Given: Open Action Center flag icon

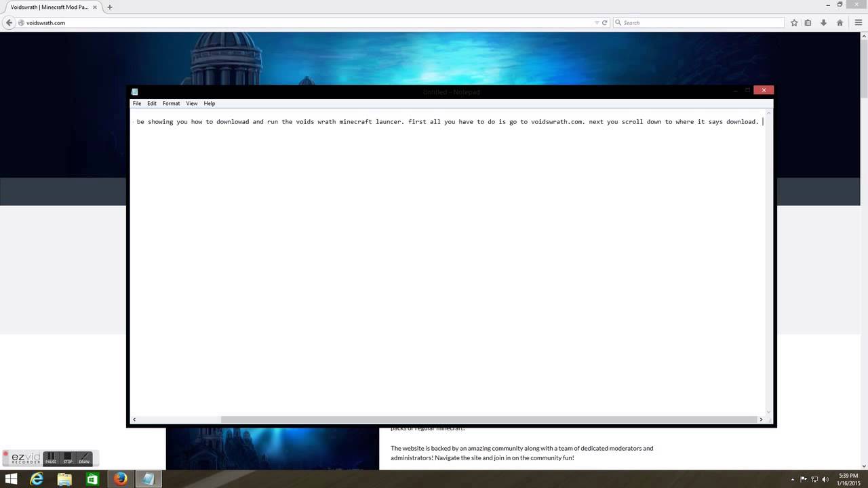Looking at the screenshot, I should click(x=804, y=479).
